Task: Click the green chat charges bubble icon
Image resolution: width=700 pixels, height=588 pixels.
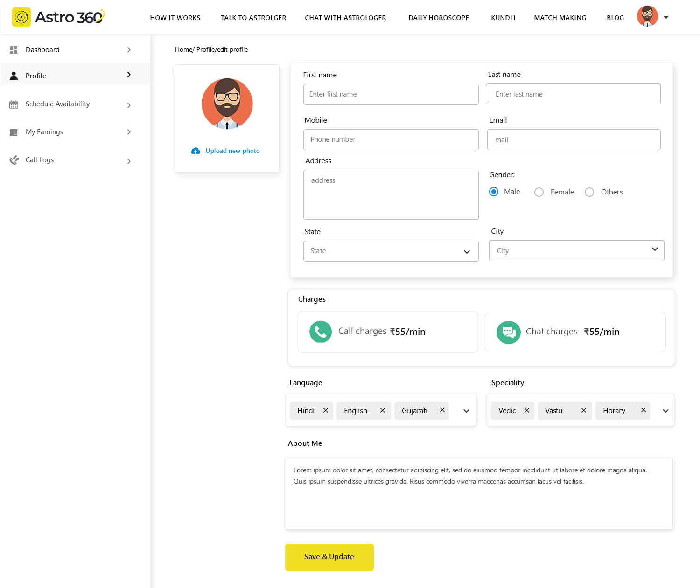Action: 508,332
